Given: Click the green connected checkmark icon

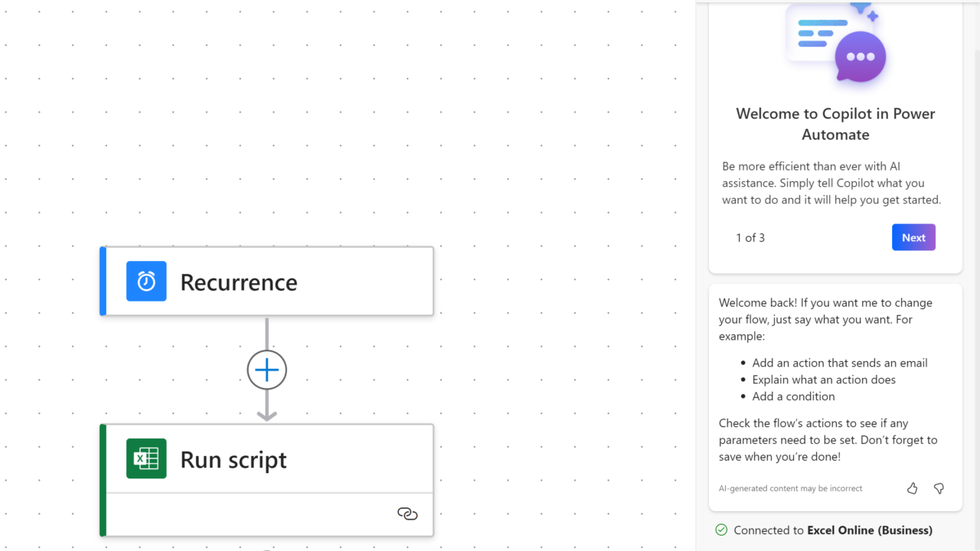Looking at the screenshot, I should (721, 530).
